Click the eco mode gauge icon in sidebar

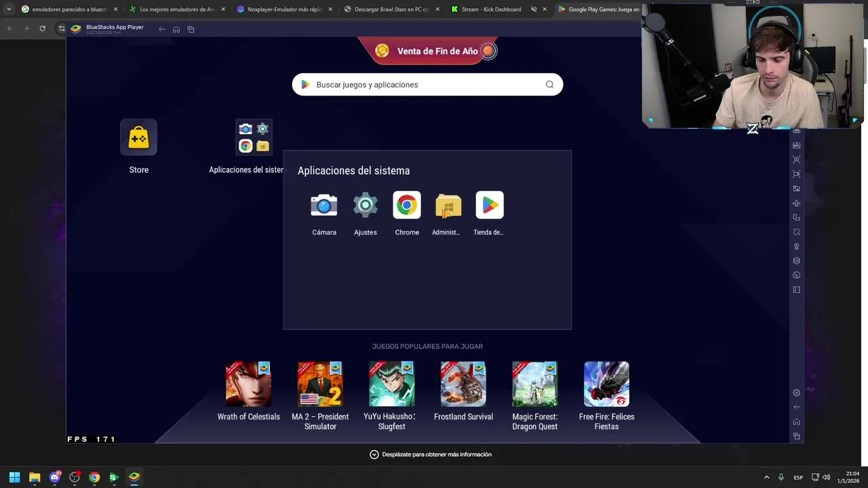pos(797,275)
